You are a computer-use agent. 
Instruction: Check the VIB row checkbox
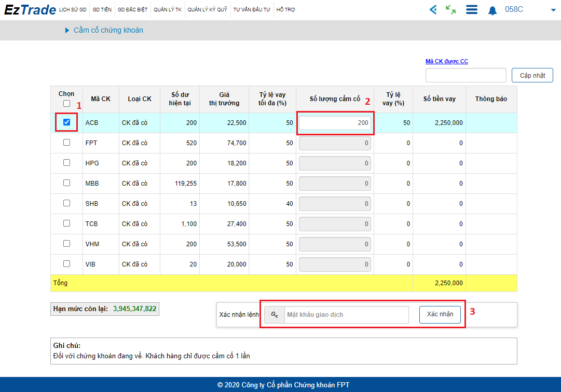(x=66, y=264)
